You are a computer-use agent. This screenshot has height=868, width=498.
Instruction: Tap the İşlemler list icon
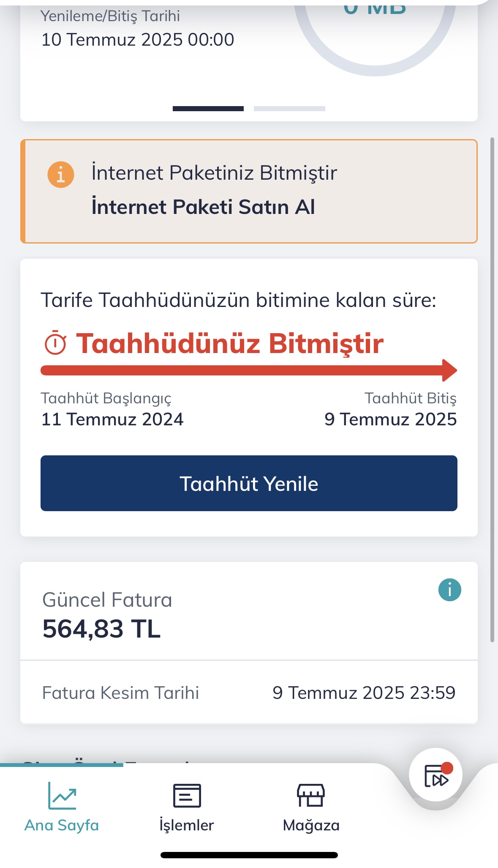(x=187, y=795)
